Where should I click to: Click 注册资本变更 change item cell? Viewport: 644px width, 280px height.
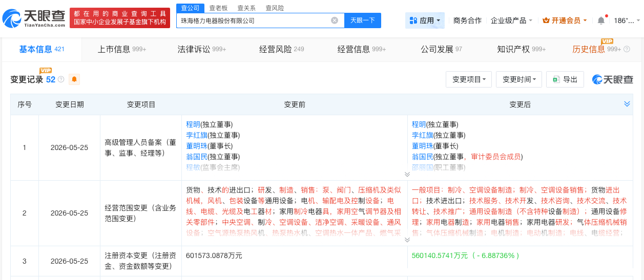tap(141, 261)
